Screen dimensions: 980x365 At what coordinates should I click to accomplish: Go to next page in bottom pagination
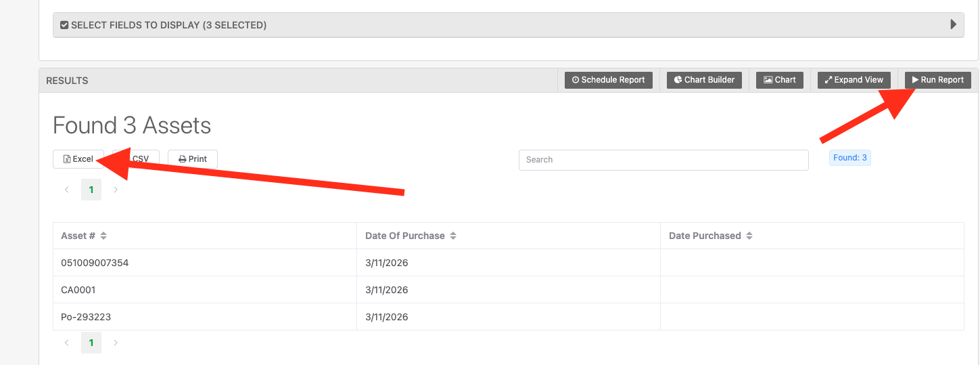[116, 343]
